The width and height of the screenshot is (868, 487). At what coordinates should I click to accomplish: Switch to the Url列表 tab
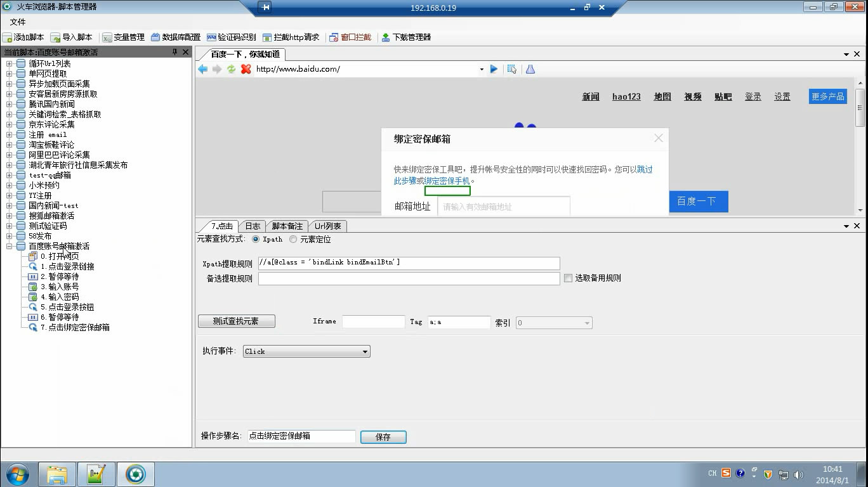coord(327,226)
